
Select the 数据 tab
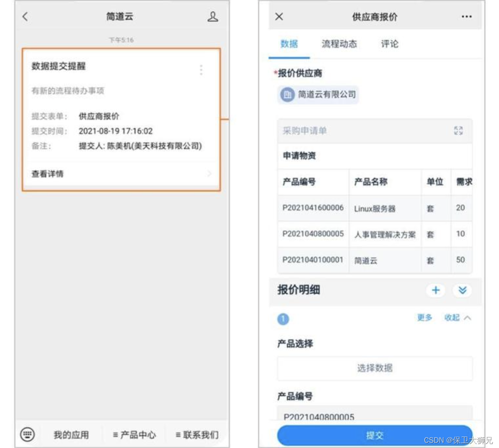tap(289, 44)
